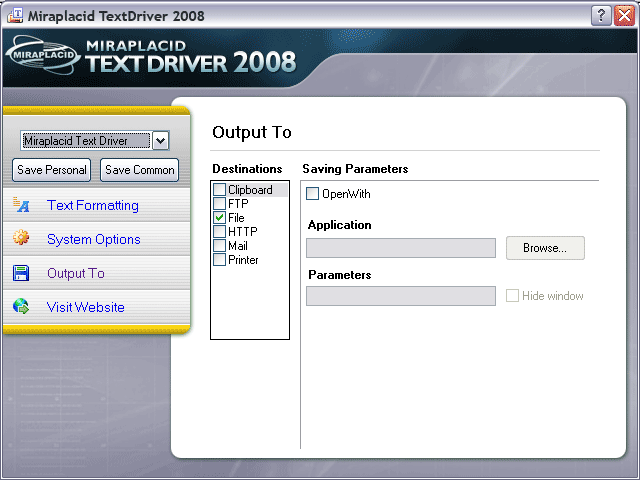
Task: Enable the Mail destination checkbox
Action: 220,246
